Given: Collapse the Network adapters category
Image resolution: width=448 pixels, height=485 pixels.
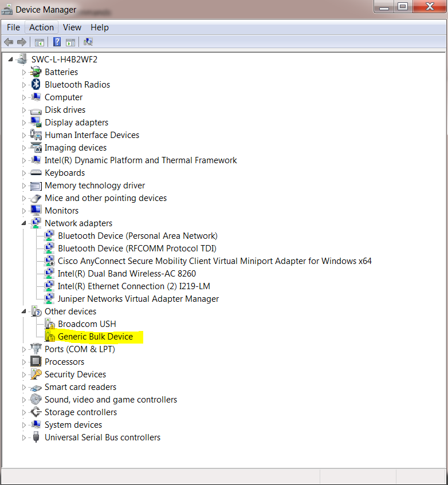Looking at the screenshot, I should pyautogui.click(x=24, y=223).
